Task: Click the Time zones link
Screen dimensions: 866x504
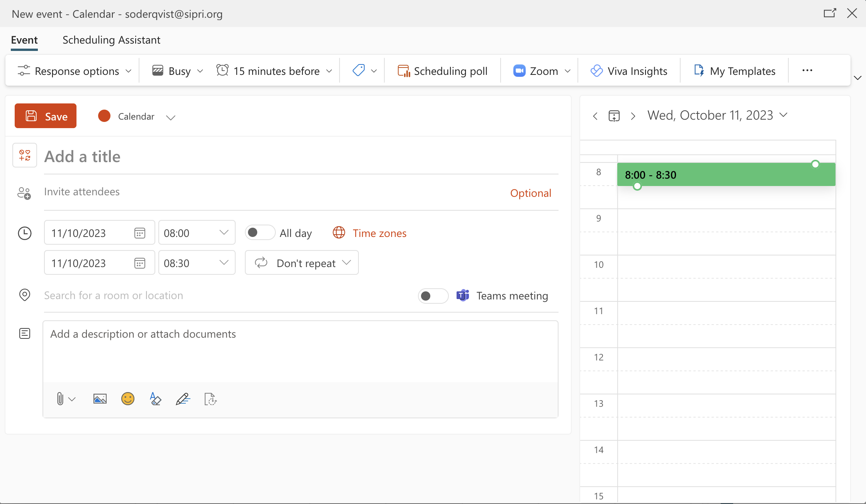Action: [x=379, y=233]
